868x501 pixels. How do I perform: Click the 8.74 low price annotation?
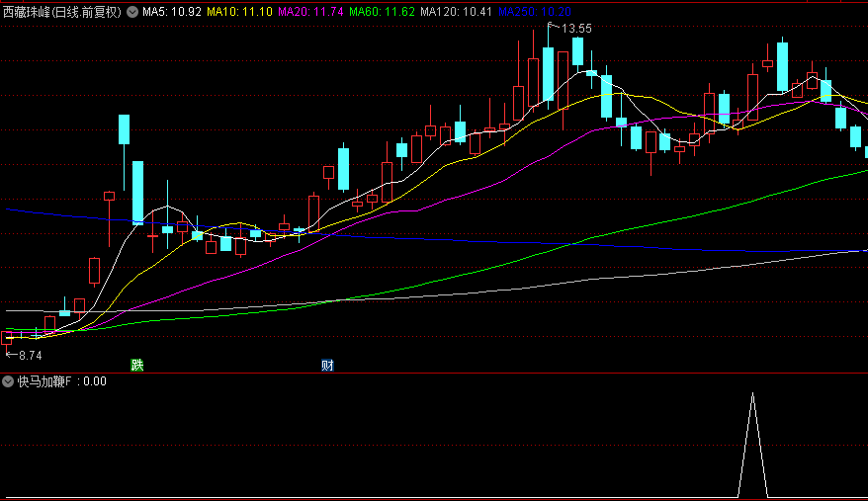click(30, 356)
